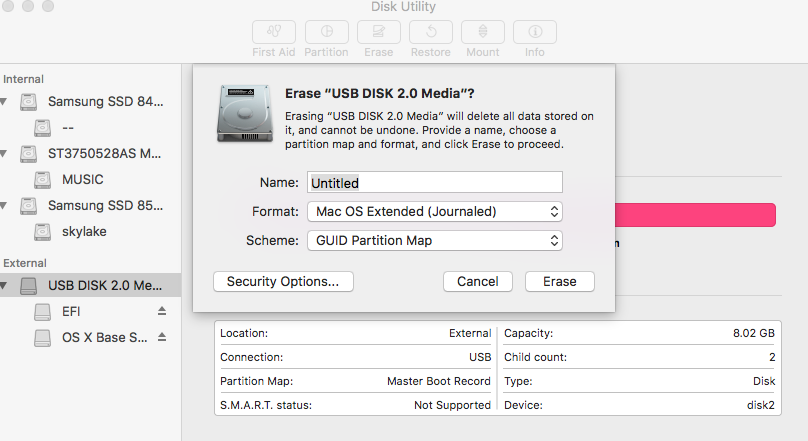This screenshot has width=808, height=441.
Task: Click the First Aid toolbar icon
Action: click(273, 32)
